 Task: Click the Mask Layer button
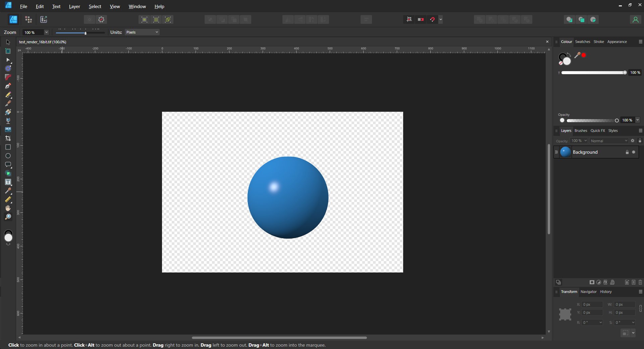click(592, 282)
